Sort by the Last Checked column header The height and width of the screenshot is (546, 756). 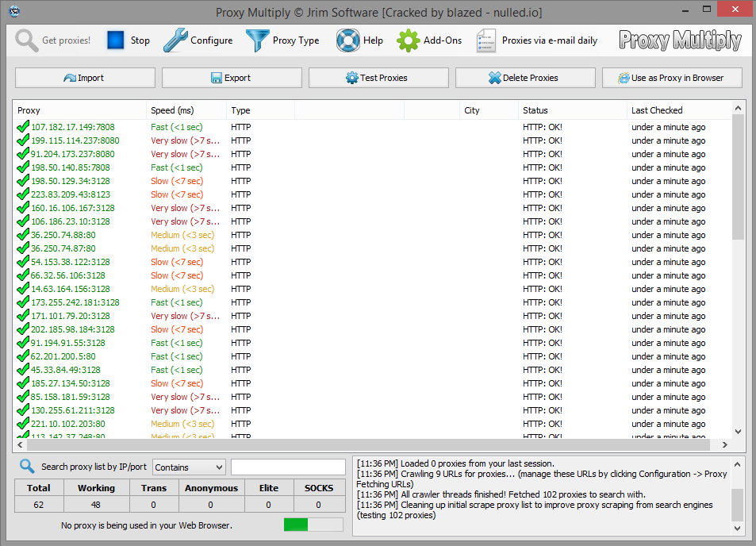[679, 110]
